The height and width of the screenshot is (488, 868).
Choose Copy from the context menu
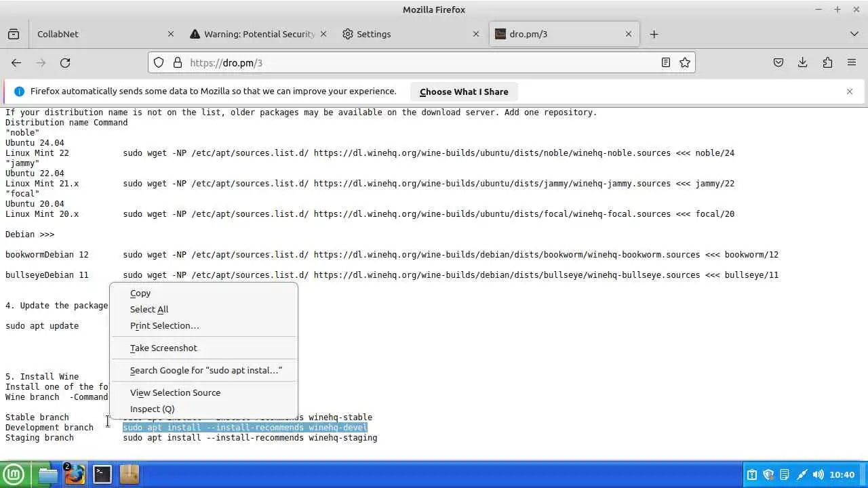click(203, 293)
